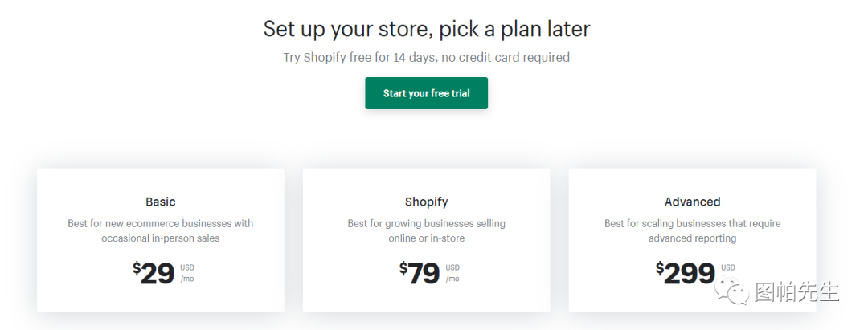
Task: Click the USD label beside $29
Action: point(187,267)
